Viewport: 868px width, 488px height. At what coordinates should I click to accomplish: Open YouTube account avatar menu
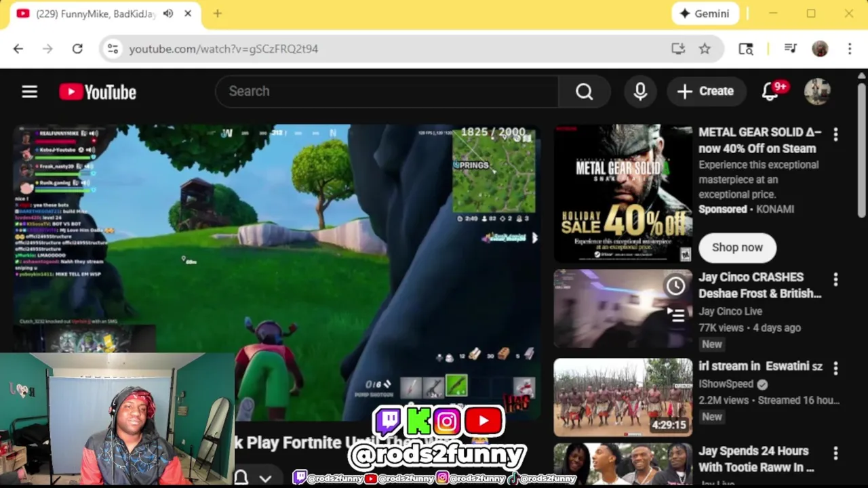pos(817,91)
